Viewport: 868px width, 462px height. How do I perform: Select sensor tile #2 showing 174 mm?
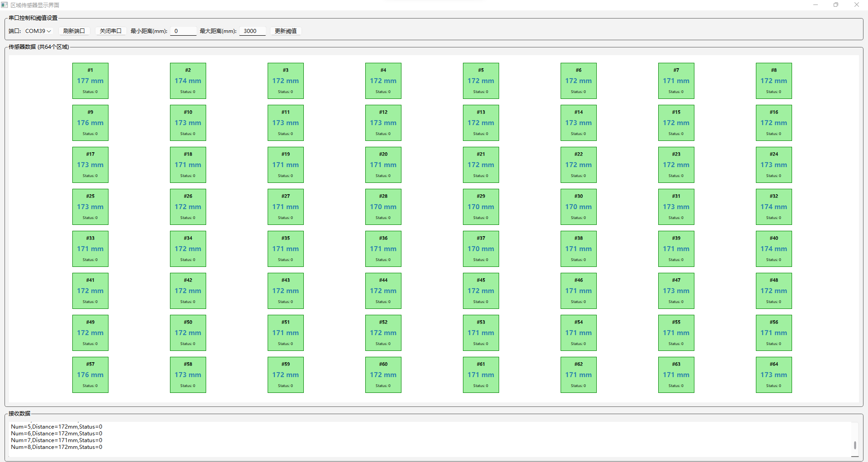point(188,81)
